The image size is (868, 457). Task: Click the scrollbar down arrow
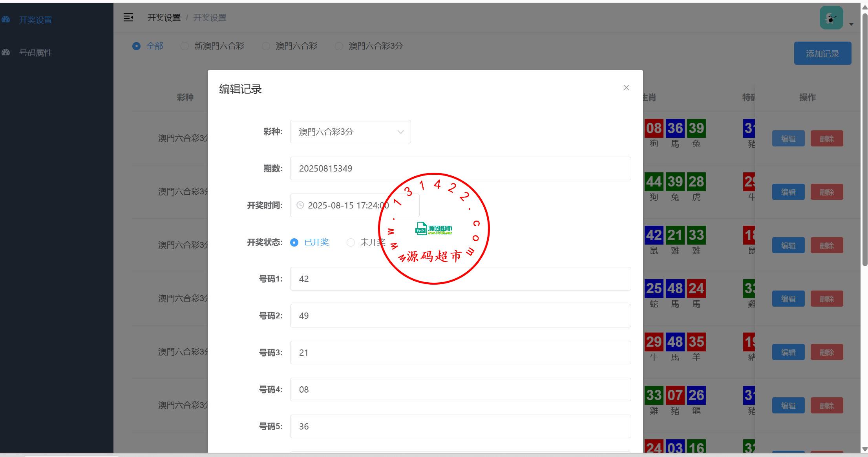pos(864,449)
